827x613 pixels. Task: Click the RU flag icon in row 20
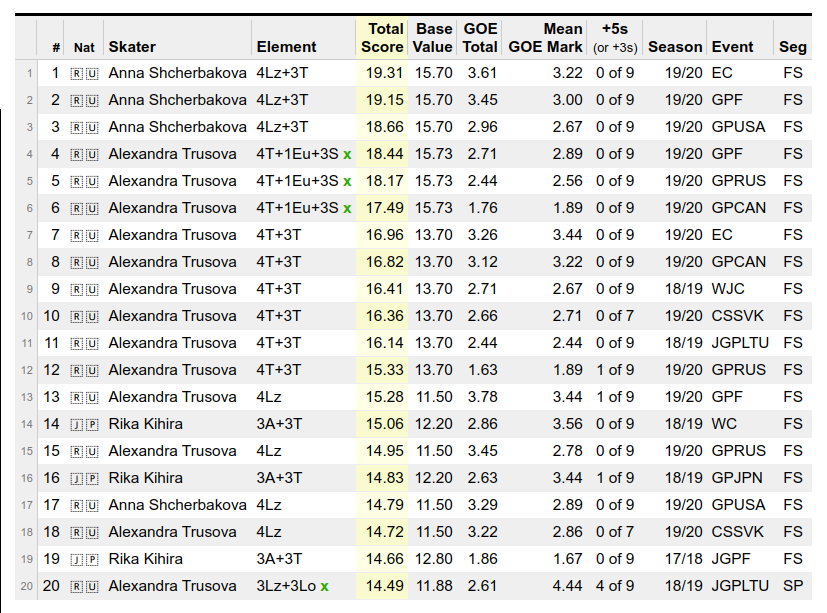[x=84, y=586]
